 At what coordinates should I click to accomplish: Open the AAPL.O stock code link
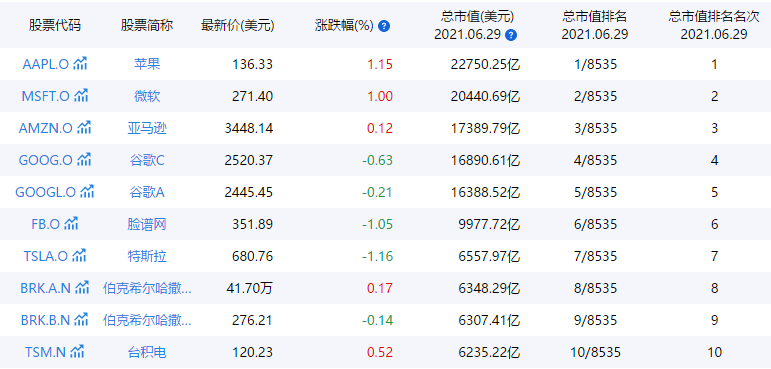pos(45,64)
